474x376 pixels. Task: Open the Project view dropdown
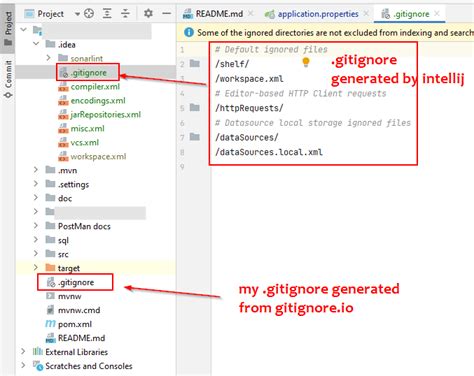coord(77,14)
